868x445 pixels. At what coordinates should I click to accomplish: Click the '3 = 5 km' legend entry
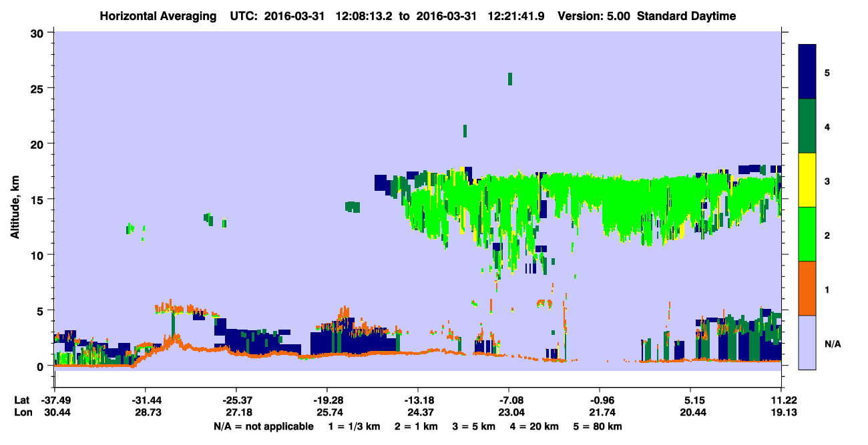pos(474,426)
